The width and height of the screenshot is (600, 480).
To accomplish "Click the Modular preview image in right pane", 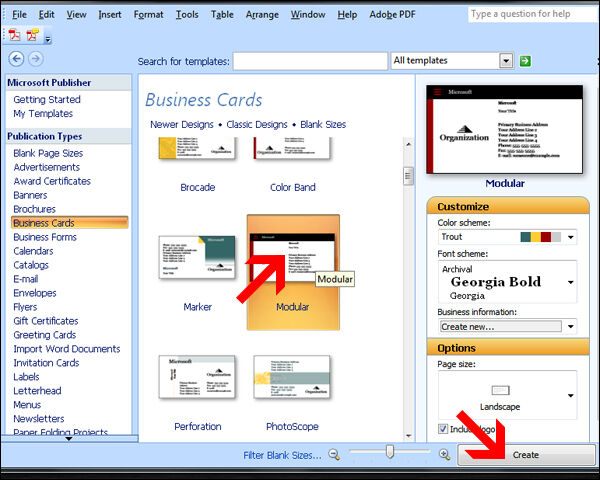I will 505,129.
